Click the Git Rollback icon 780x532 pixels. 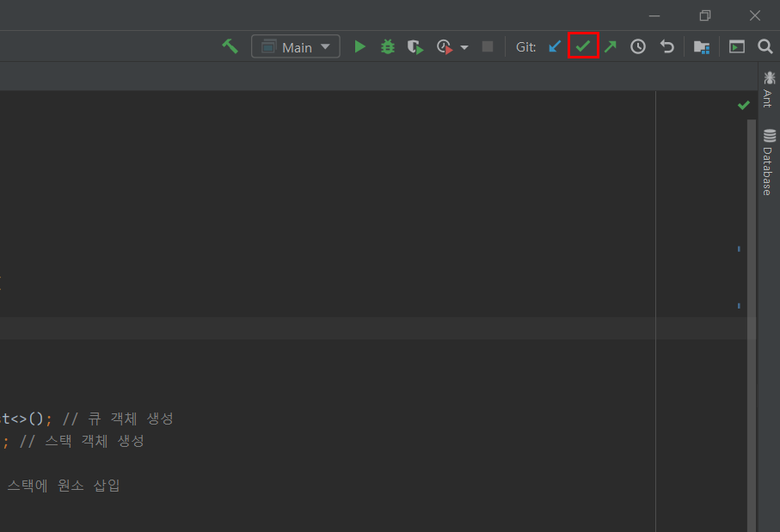pyautogui.click(x=666, y=46)
